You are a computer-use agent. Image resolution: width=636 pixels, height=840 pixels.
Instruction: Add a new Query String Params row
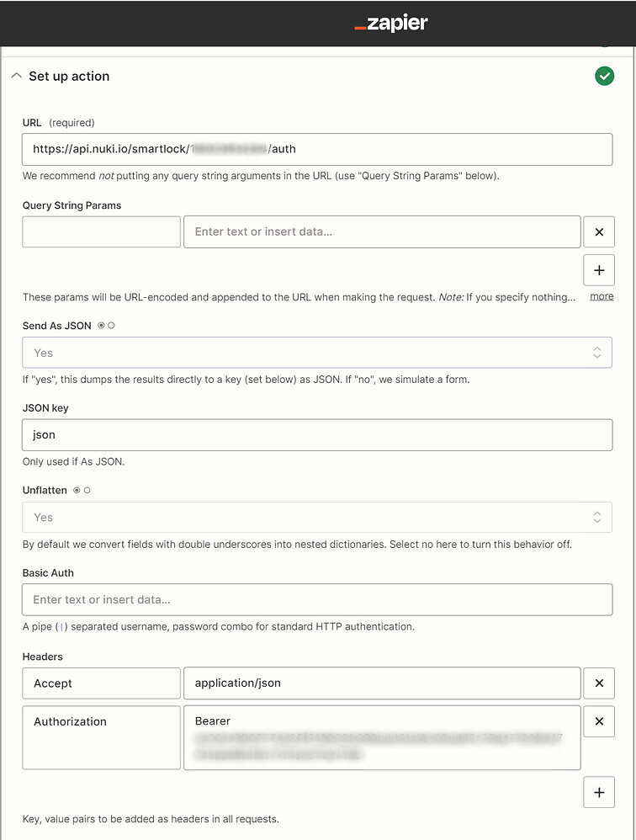coord(599,270)
